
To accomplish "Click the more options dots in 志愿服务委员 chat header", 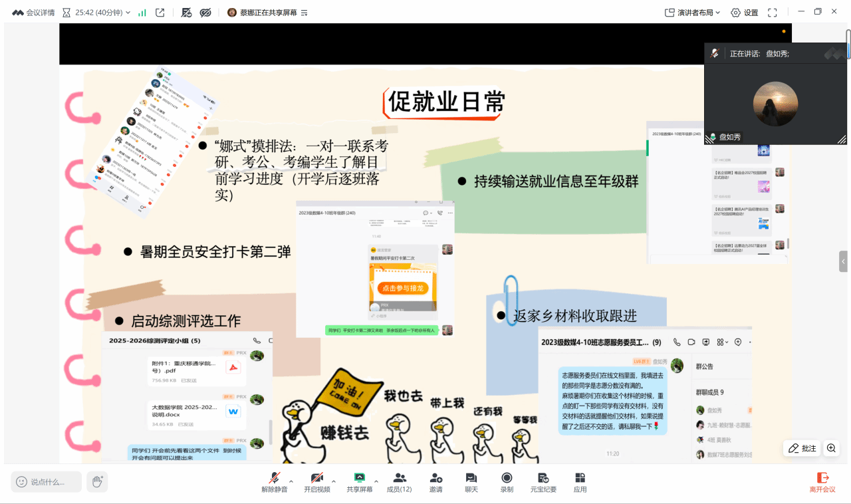I will [749, 342].
